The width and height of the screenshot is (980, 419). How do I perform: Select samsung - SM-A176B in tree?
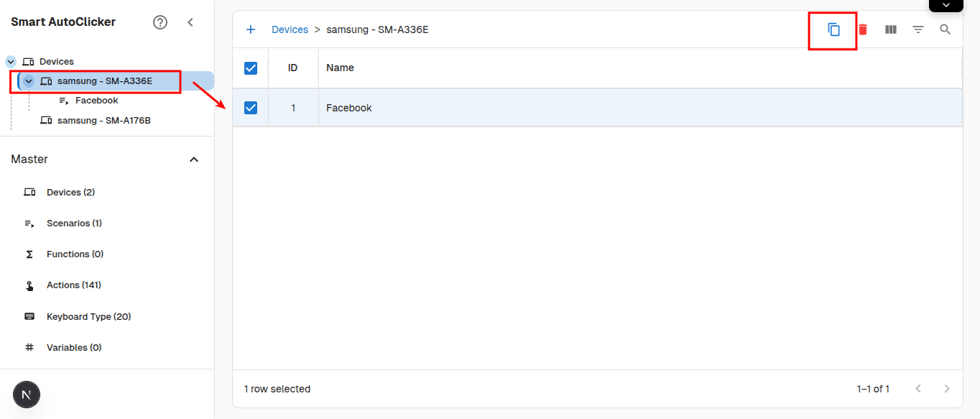[x=103, y=121]
